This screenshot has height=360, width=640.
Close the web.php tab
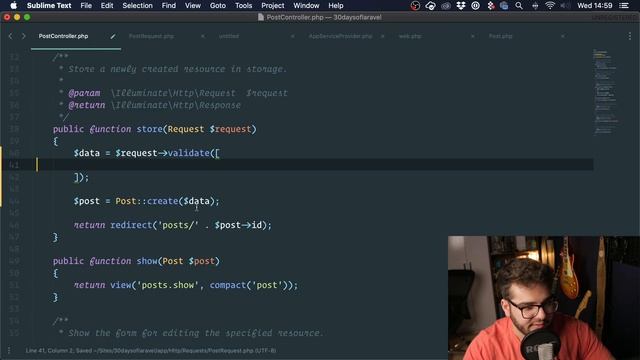(473, 36)
